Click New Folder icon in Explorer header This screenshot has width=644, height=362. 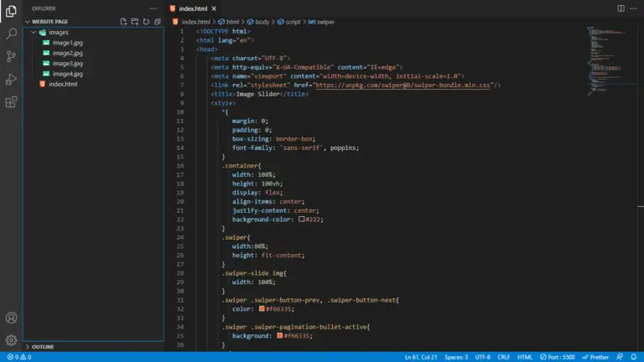click(x=135, y=21)
